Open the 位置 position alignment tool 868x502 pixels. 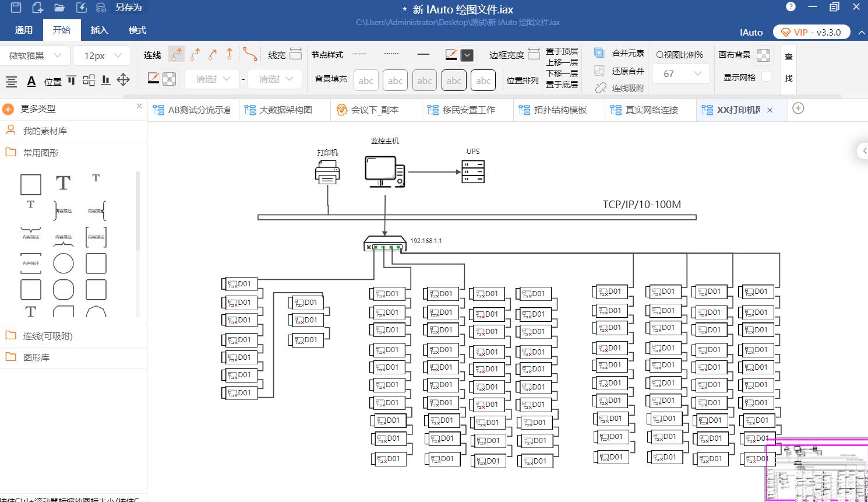[52, 82]
